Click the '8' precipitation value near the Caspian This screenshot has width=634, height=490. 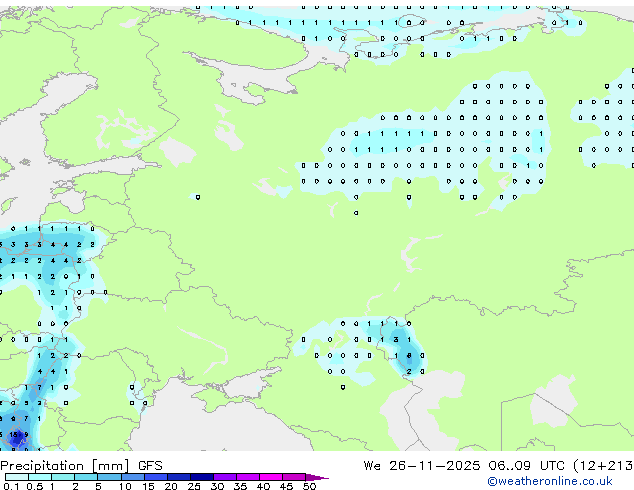[409, 355]
